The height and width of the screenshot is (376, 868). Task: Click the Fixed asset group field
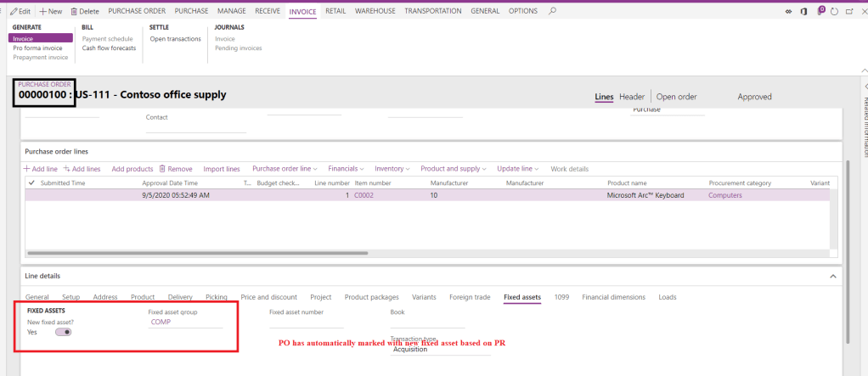tap(185, 322)
